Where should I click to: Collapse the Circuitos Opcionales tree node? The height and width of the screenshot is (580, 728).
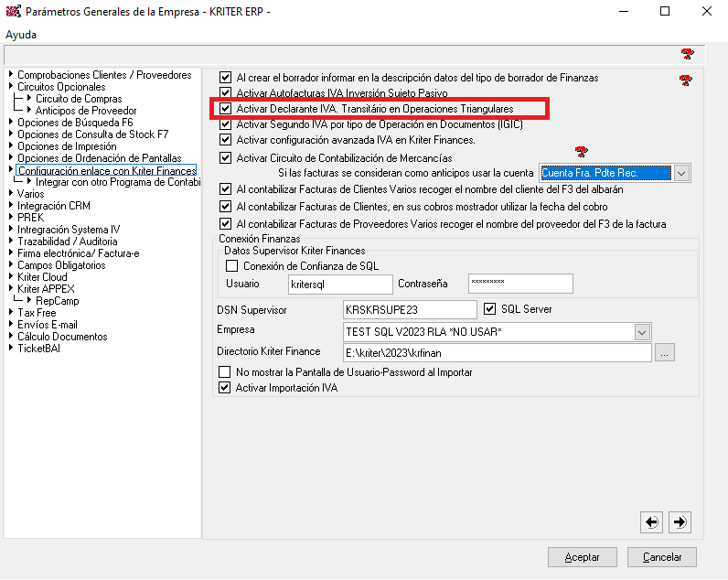pos(11,86)
